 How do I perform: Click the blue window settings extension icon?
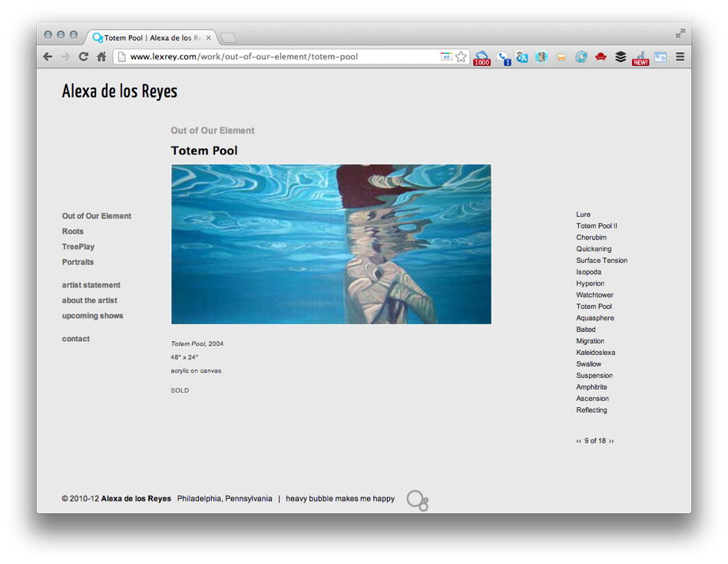(660, 57)
